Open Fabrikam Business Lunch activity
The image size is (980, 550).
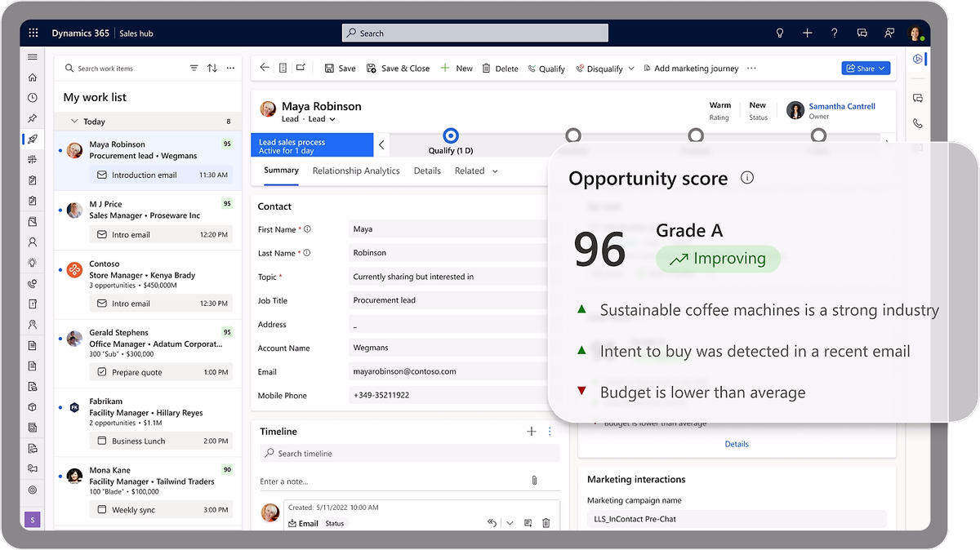coord(160,441)
